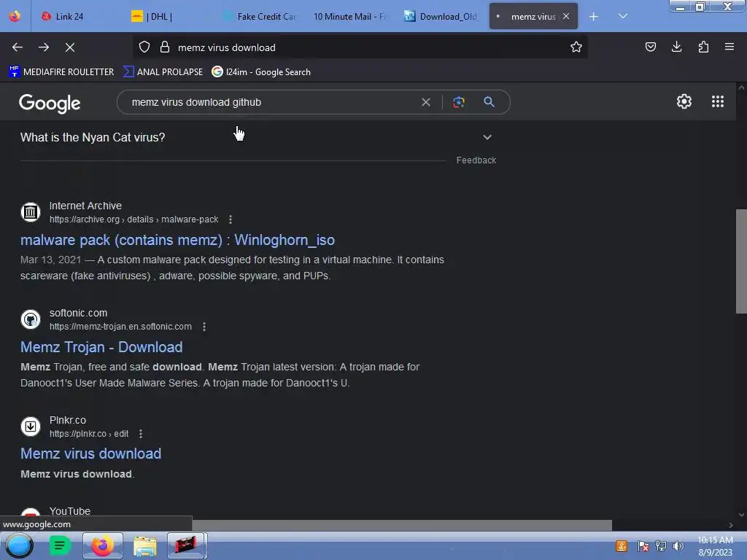Click the horizontal page scrollbar
Screen dimensions: 747x560
(402, 525)
